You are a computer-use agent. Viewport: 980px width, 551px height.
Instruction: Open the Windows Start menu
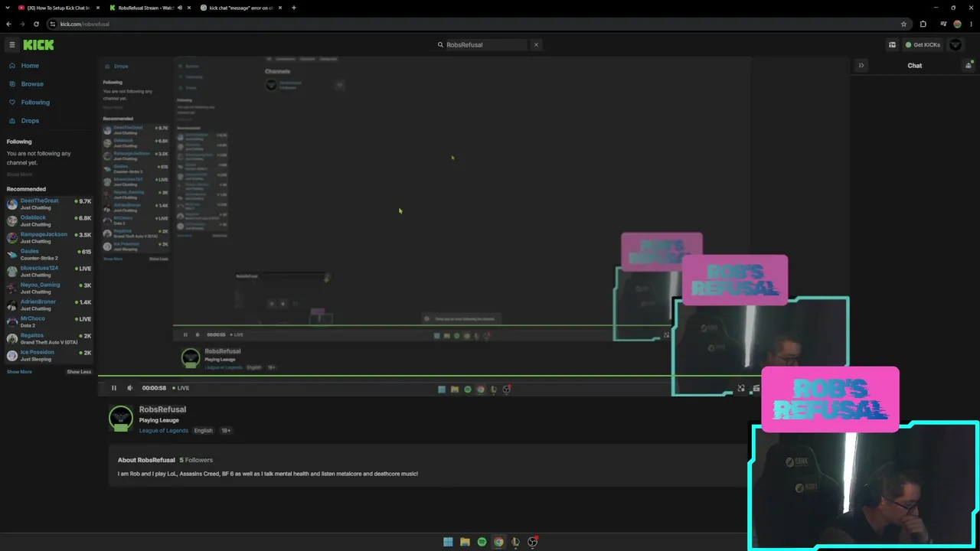[448, 542]
